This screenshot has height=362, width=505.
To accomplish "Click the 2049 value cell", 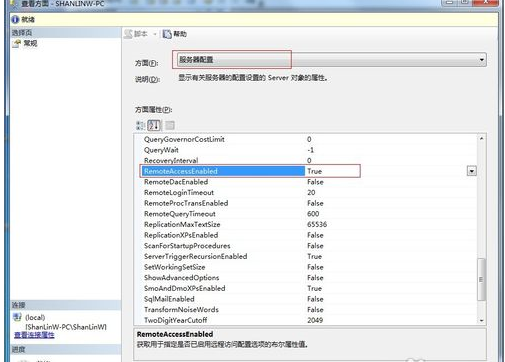I will pos(315,320).
